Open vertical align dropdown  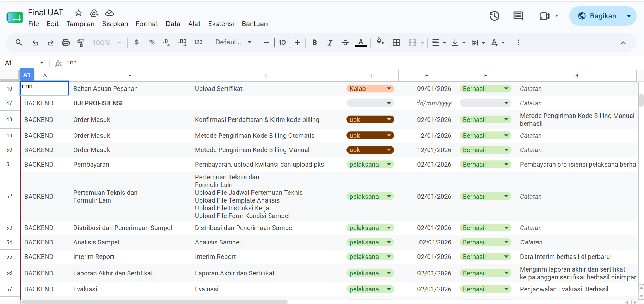[459, 43]
